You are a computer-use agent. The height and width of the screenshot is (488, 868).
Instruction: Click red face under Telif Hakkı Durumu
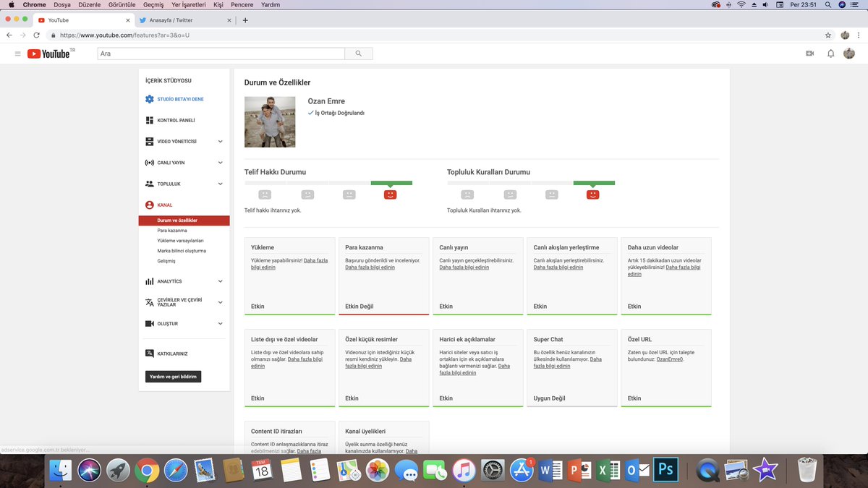[x=391, y=194]
